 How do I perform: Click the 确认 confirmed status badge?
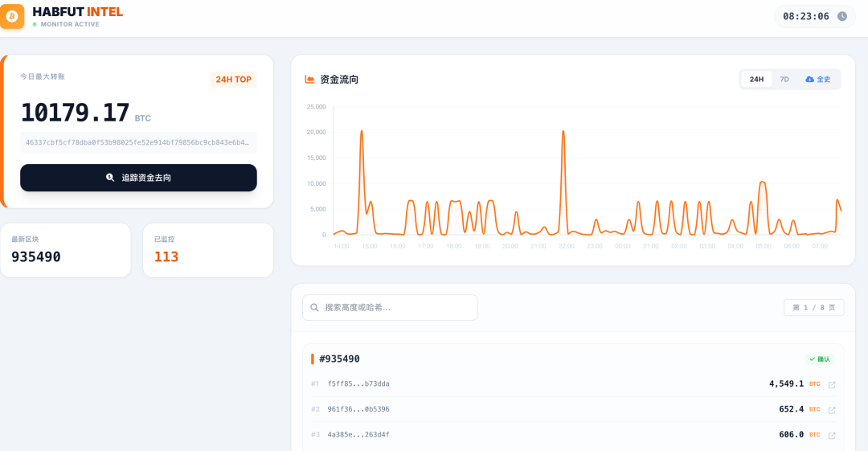(x=820, y=359)
